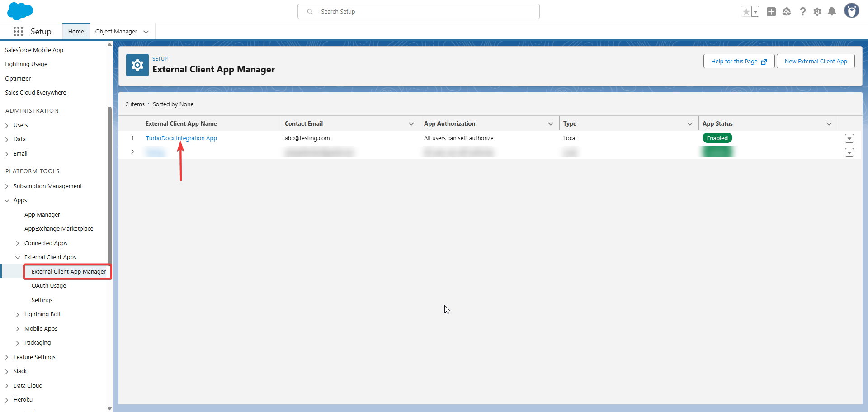Expand the Email section chevron

click(x=7, y=154)
